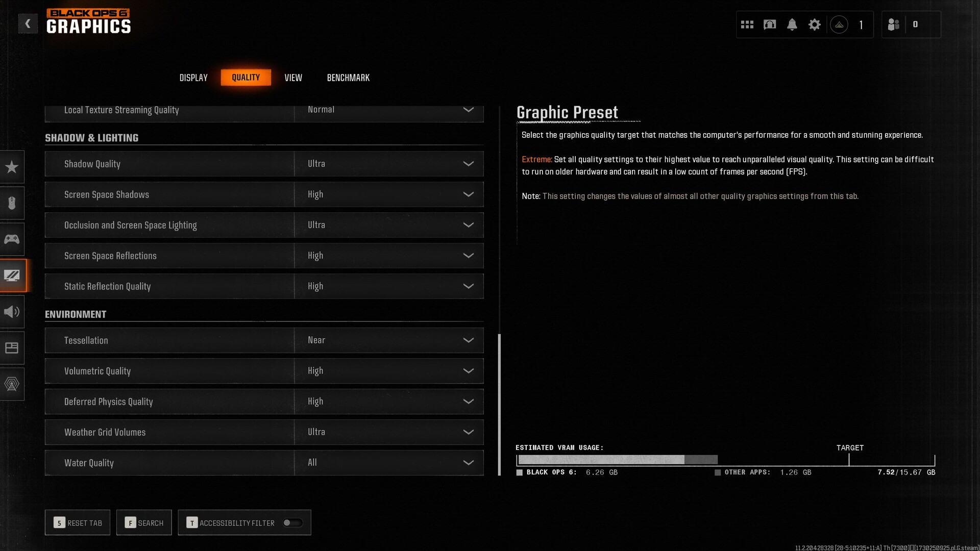Click the F key icon on Search
Viewport: 980px width, 551px height.
pos(130,522)
